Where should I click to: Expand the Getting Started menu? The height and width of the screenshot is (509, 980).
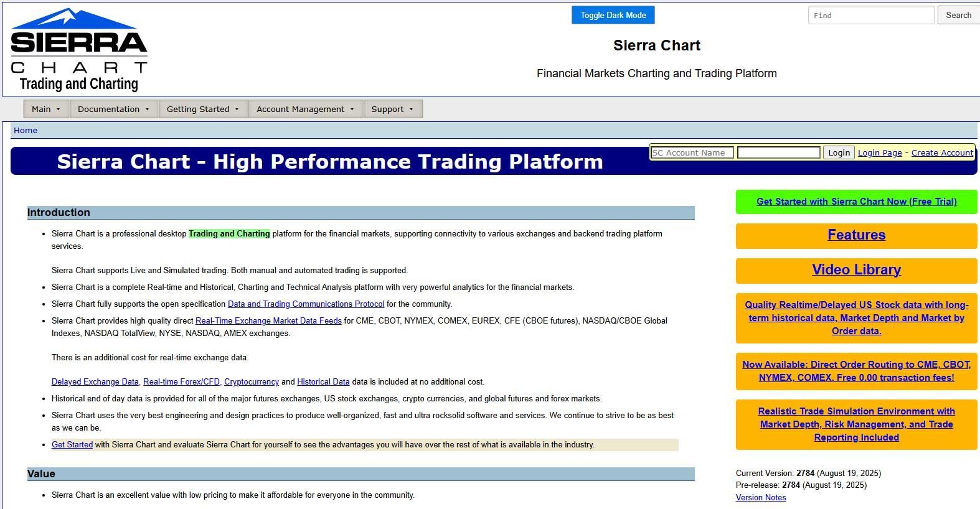click(x=203, y=109)
